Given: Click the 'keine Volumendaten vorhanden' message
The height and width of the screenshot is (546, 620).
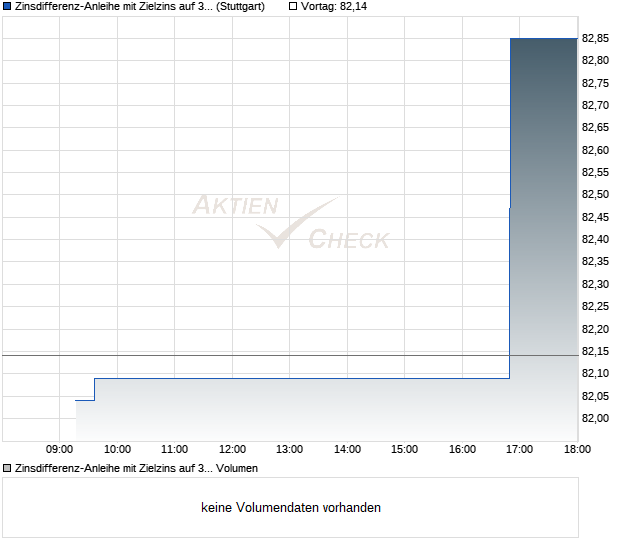Looking at the screenshot, I should [291, 508].
